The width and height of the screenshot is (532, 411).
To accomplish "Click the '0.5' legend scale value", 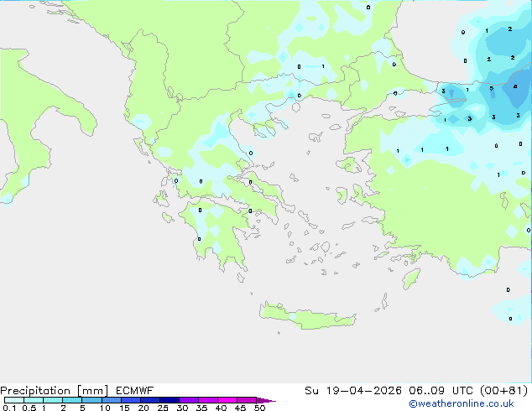I will 29,408.
